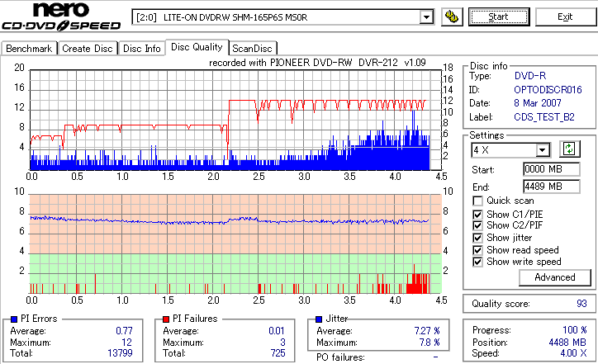Click the Position 4488 MB value
Screen dimensions: 598x364
pyautogui.click(x=567, y=343)
